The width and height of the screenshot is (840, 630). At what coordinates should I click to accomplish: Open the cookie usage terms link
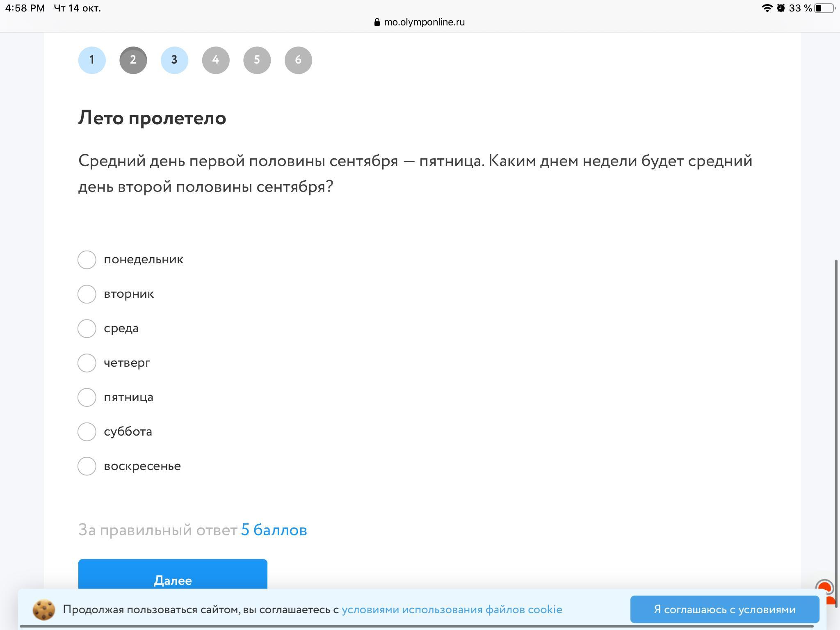[x=452, y=609]
